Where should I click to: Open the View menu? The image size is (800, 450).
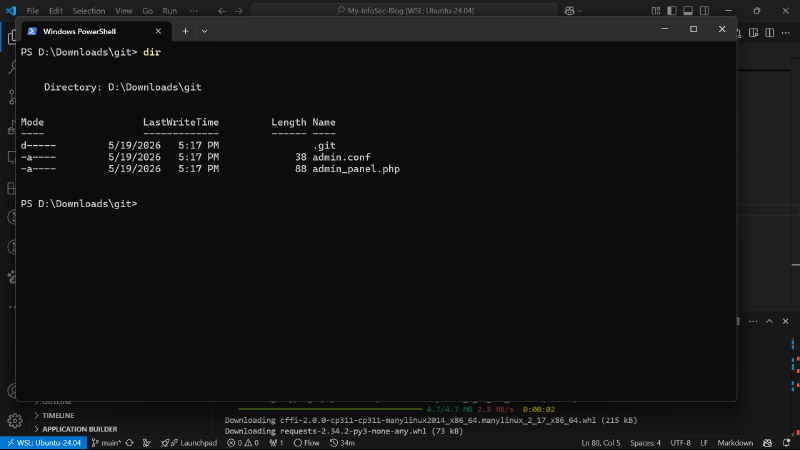[x=123, y=11]
